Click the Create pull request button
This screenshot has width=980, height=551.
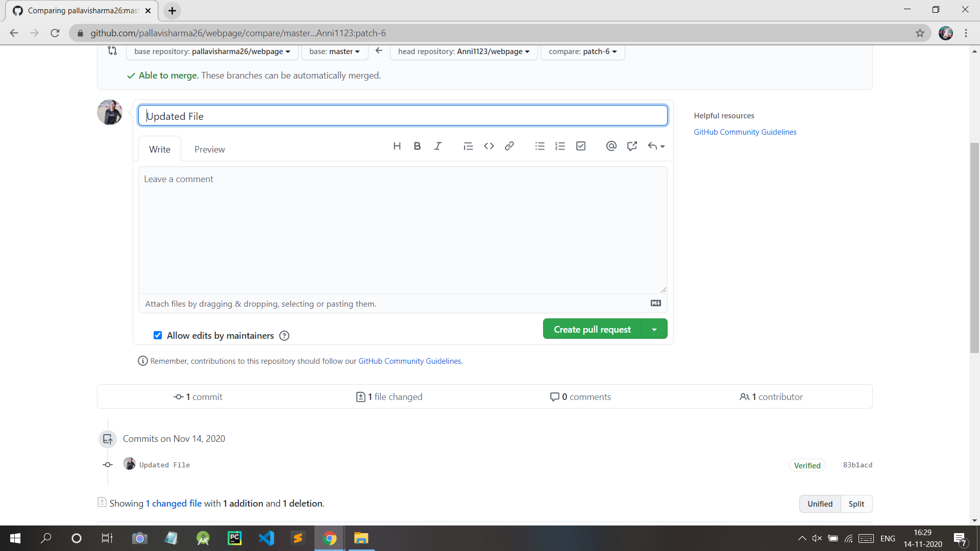(x=592, y=329)
